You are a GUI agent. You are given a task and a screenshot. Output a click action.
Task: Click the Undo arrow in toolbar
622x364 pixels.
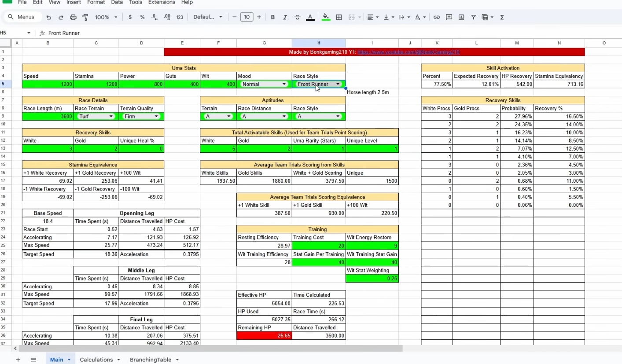pyautogui.click(x=49, y=17)
